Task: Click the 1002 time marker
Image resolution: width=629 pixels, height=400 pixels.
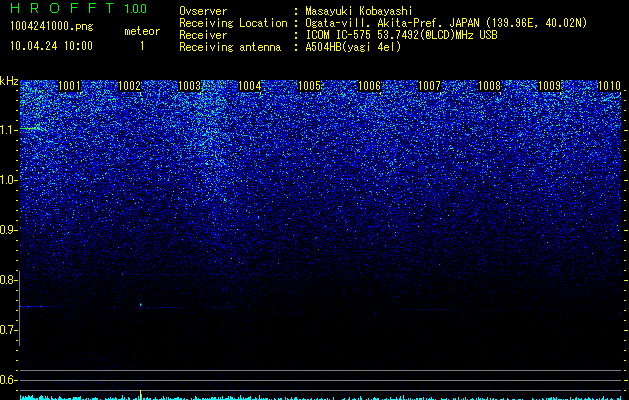Action: pyautogui.click(x=130, y=86)
